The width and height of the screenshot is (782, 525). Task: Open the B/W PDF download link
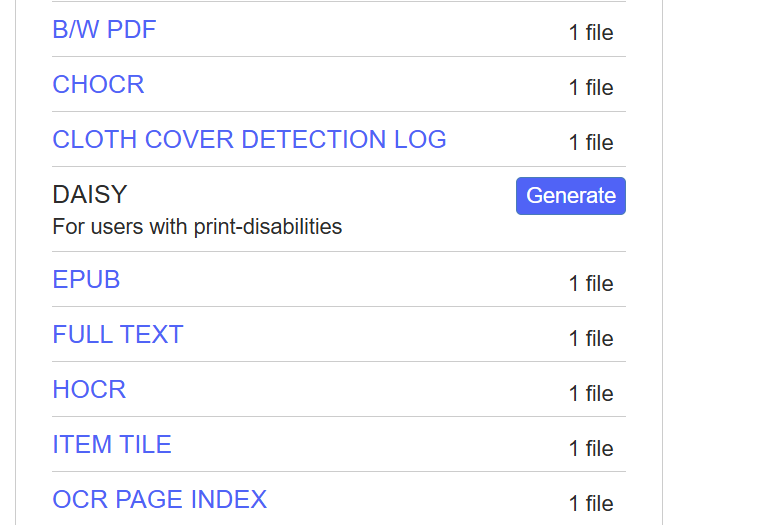point(104,30)
